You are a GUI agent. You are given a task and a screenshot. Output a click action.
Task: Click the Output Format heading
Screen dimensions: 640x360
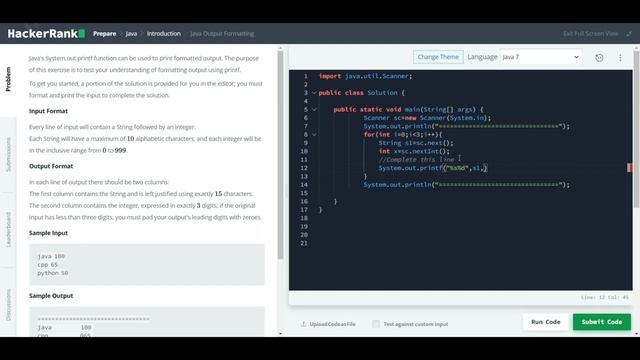point(51,166)
